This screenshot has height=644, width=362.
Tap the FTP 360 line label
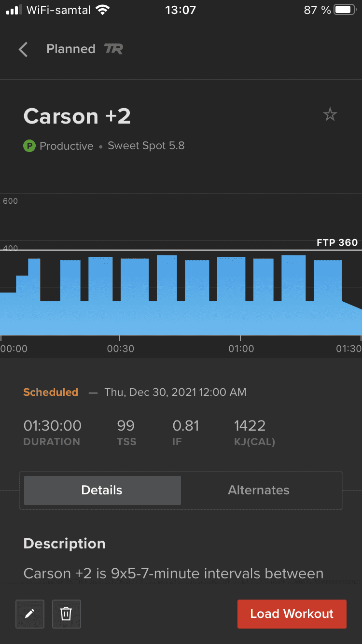[x=337, y=242]
